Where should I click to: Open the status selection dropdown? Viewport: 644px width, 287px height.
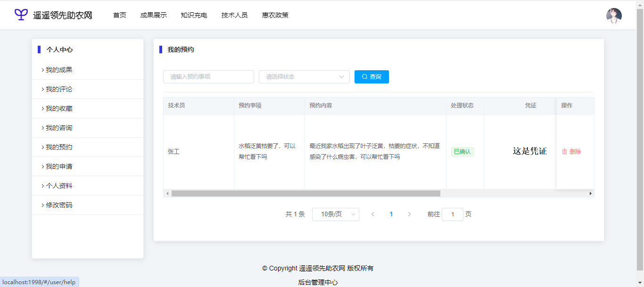304,77
